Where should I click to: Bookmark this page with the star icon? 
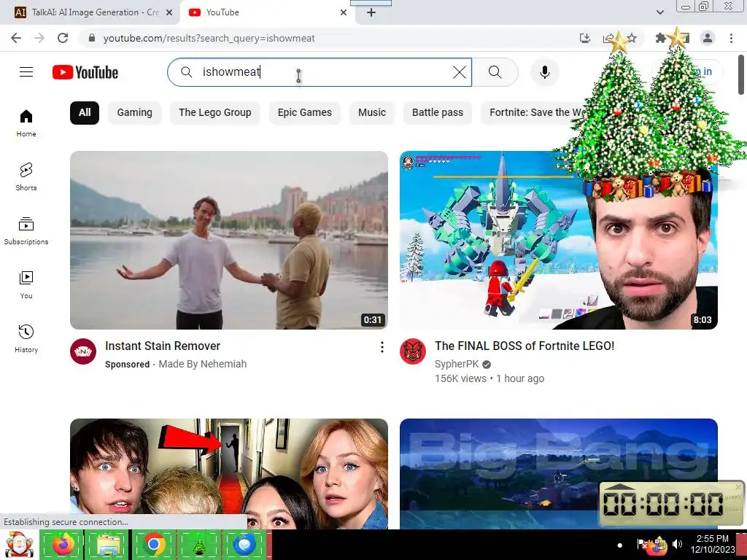(x=631, y=38)
